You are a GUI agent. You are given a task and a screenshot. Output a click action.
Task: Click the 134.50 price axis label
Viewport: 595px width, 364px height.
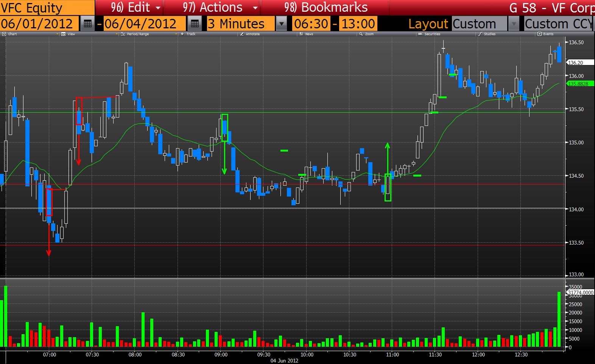576,176
